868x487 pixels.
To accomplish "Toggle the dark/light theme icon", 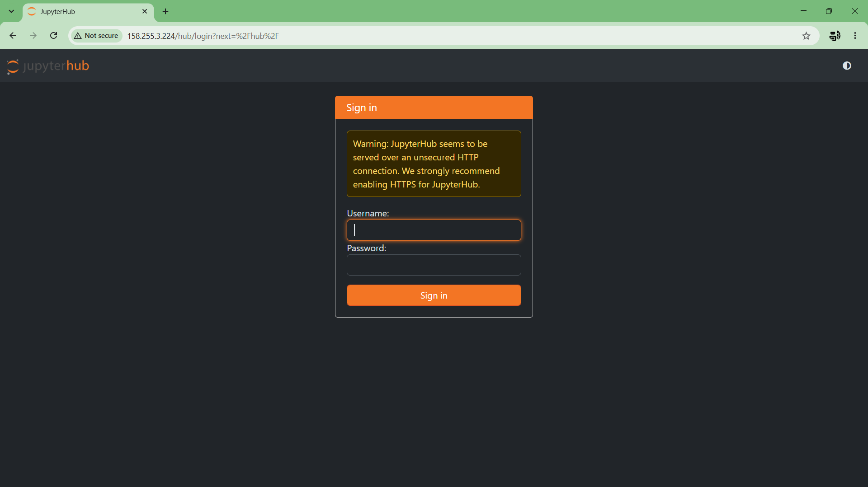I will pyautogui.click(x=847, y=66).
